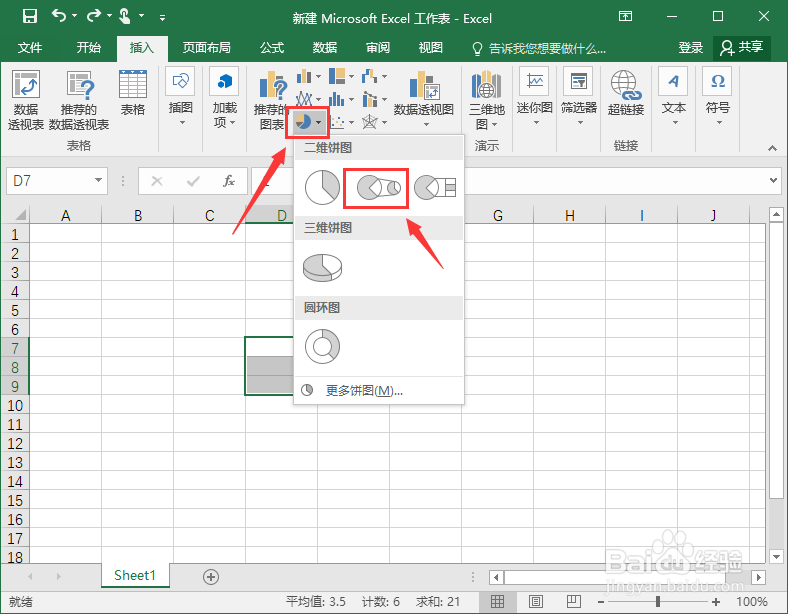Image resolution: width=788 pixels, height=614 pixels.
Task: Click the pie chart dropdown button
Action: tap(308, 122)
